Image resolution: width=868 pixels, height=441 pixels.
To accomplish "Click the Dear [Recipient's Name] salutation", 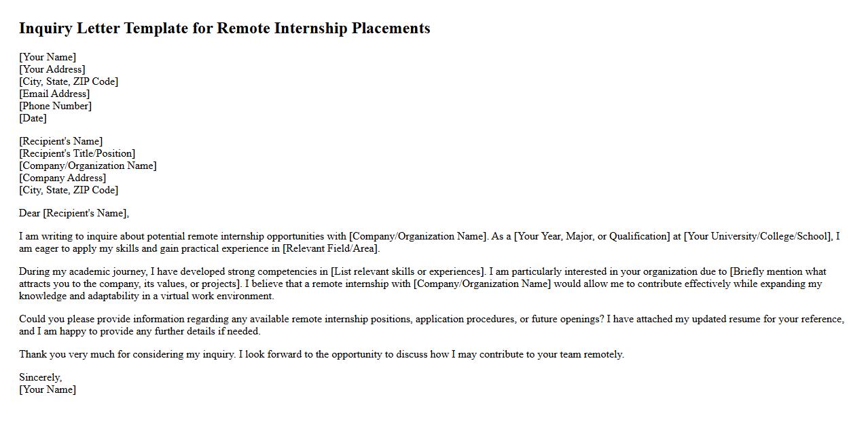I will 73,213.
